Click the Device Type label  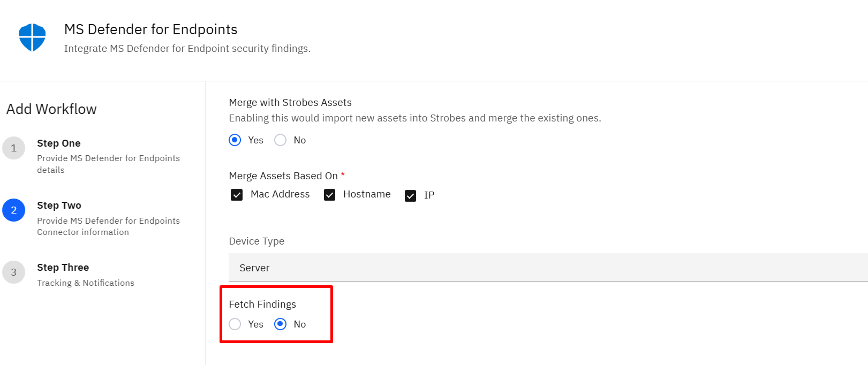[256, 241]
